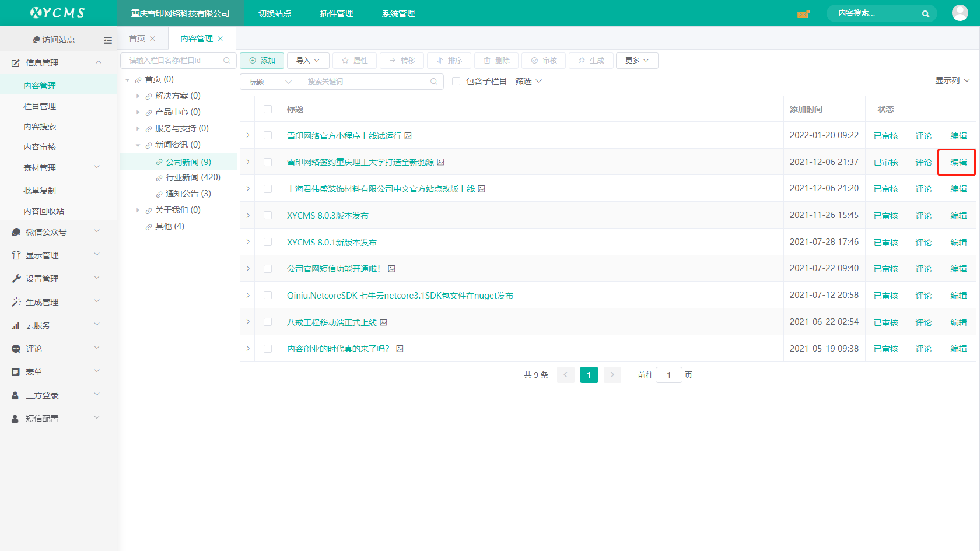Image resolution: width=980 pixels, height=551 pixels.
Task: Click the XYCMS logo
Action: point(58,13)
